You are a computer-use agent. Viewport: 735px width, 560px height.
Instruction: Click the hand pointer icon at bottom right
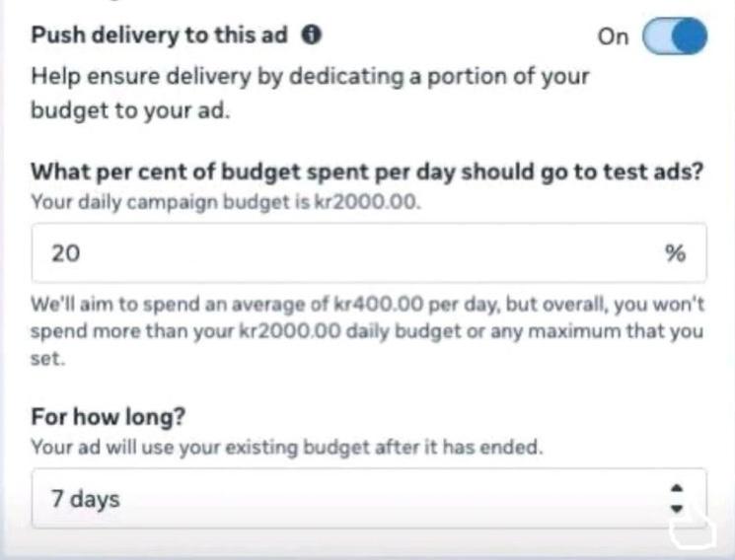691,529
